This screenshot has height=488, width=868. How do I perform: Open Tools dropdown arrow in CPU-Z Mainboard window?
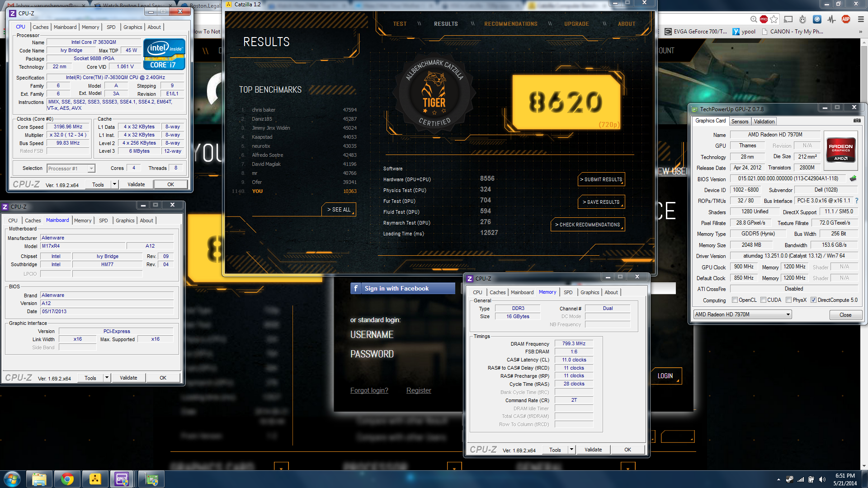pos(107,378)
